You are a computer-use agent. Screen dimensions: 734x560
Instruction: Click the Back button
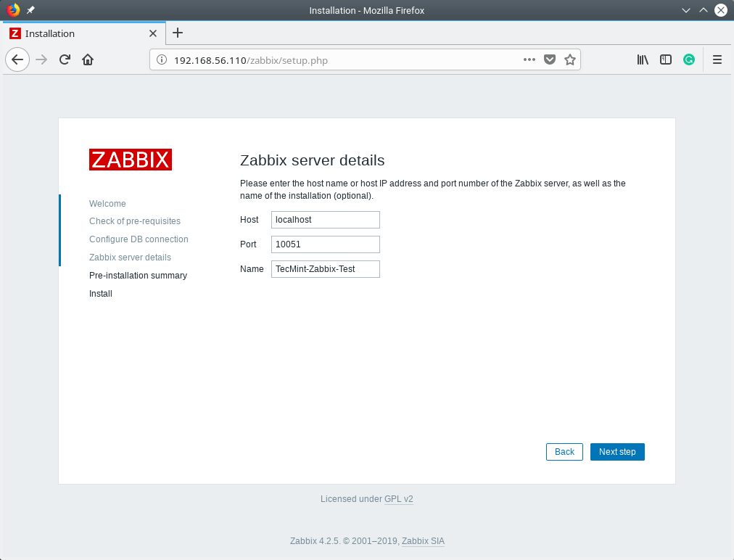pyautogui.click(x=564, y=452)
